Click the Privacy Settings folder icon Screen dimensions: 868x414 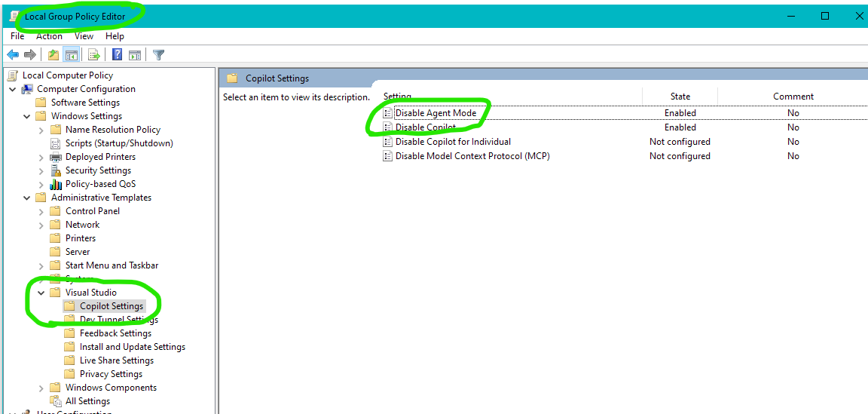[x=69, y=374]
